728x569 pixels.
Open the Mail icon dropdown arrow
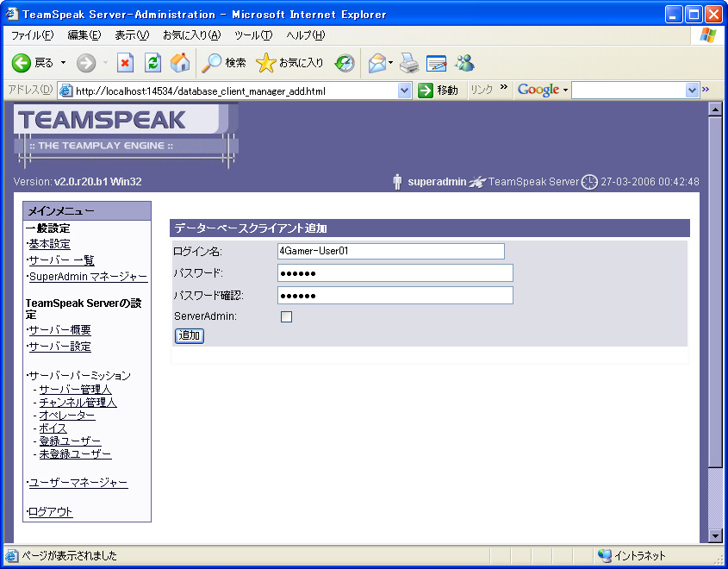[x=391, y=63]
